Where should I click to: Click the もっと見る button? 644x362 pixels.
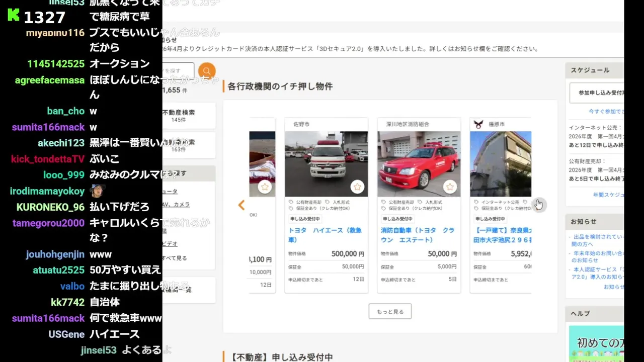click(390, 311)
